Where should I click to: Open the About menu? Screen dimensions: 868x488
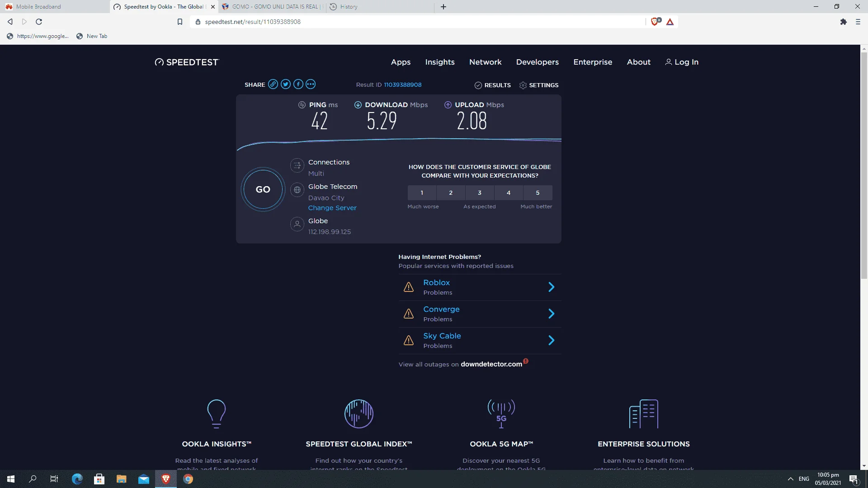[638, 62]
